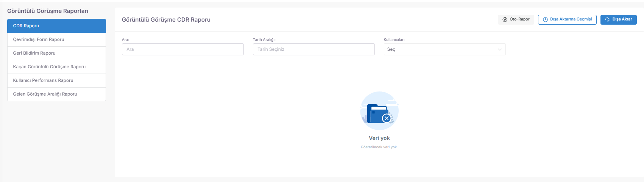
Task: Click the Kullanıcılar dropdown chevron arrow
Action: (500, 50)
